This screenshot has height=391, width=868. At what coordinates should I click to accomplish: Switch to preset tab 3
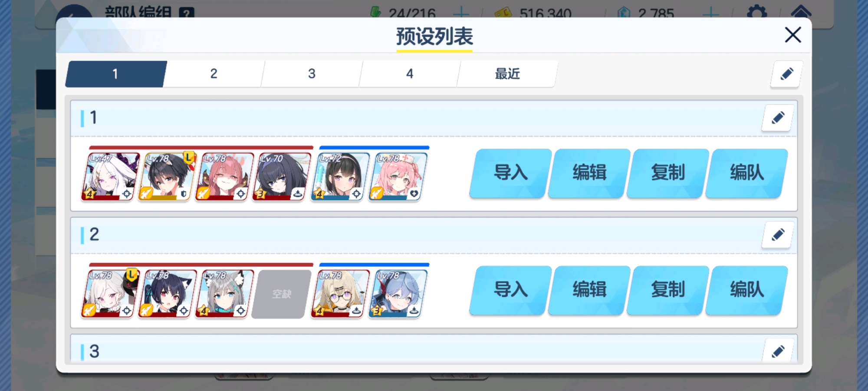(312, 74)
